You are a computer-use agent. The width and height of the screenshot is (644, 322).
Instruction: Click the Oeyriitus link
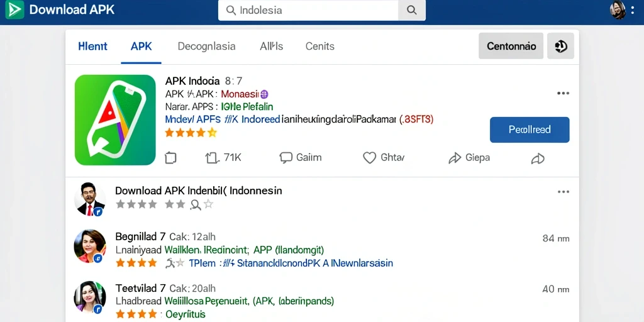pos(186,314)
